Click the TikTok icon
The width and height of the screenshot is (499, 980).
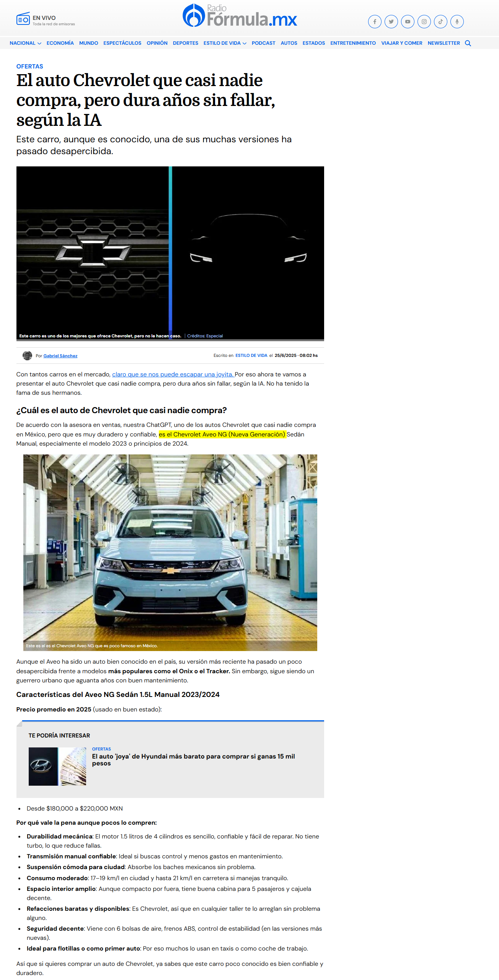[x=440, y=22]
